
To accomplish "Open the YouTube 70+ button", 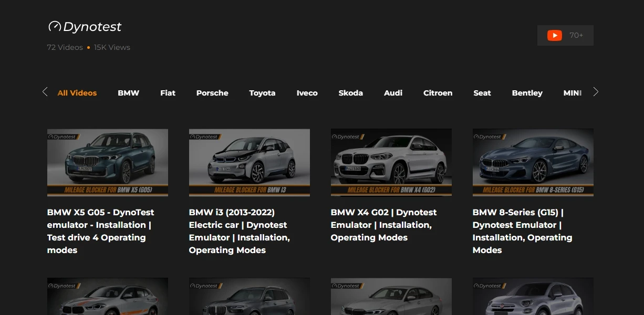I will [x=565, y=35].
